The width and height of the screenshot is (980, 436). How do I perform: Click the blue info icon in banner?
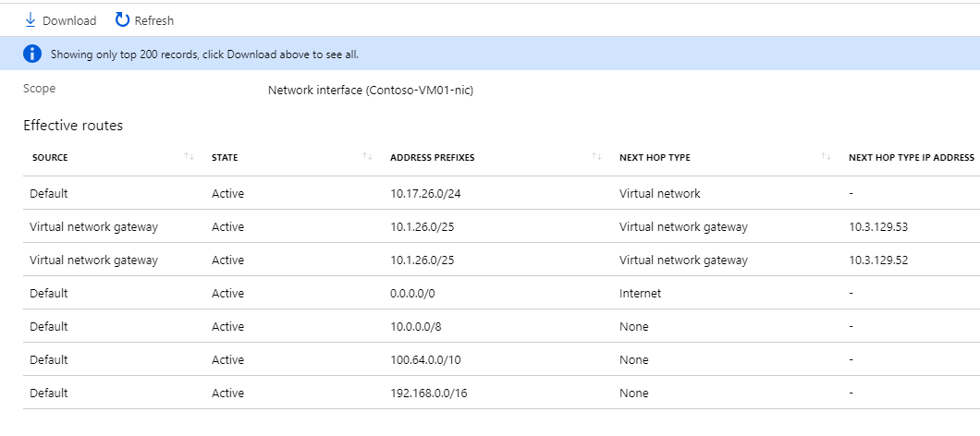32,54
